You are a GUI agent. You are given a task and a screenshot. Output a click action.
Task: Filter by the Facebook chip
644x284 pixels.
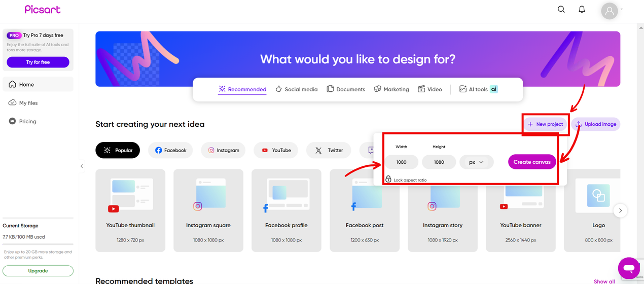tap(171, 150)
